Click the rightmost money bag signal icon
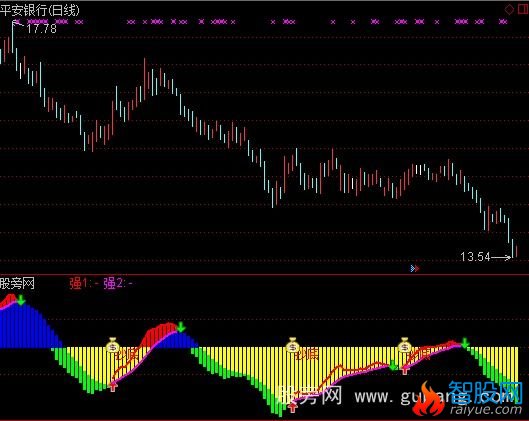Image resolution: width=529 pixels, height=421 pixels. [404, 344]
